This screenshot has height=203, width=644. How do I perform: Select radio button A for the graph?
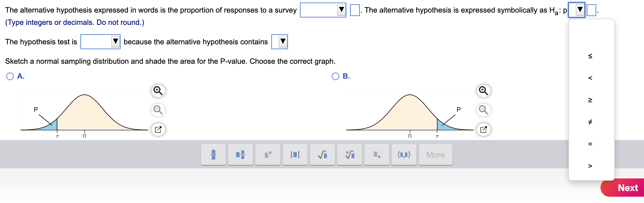(9, 76)
